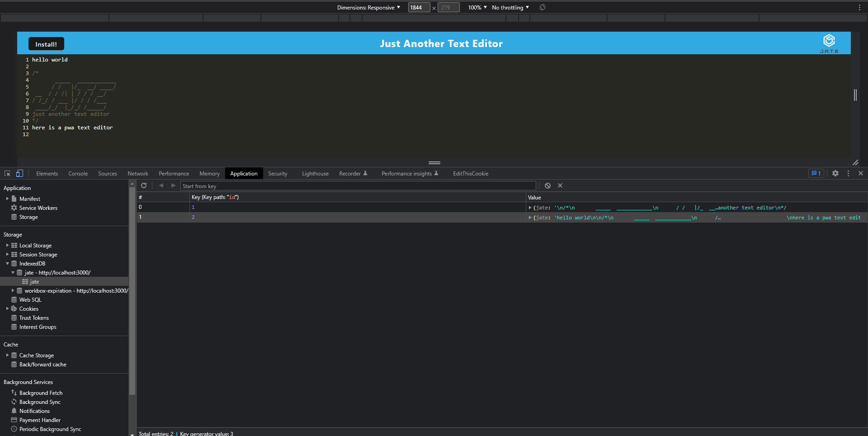Open DevTools settings with the gear icon
This screenshot has width=868, height=436.
click(x=835, y=173)
